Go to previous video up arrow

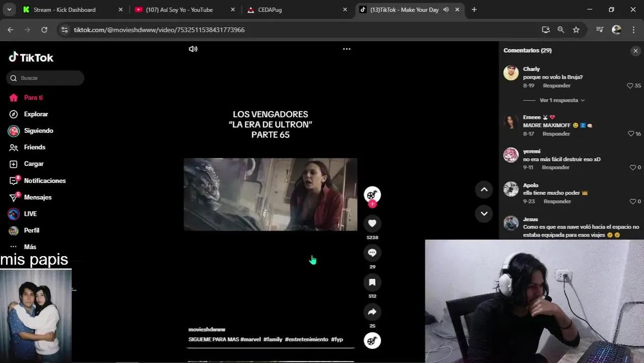pyautogui.click(x=484, y=189)
